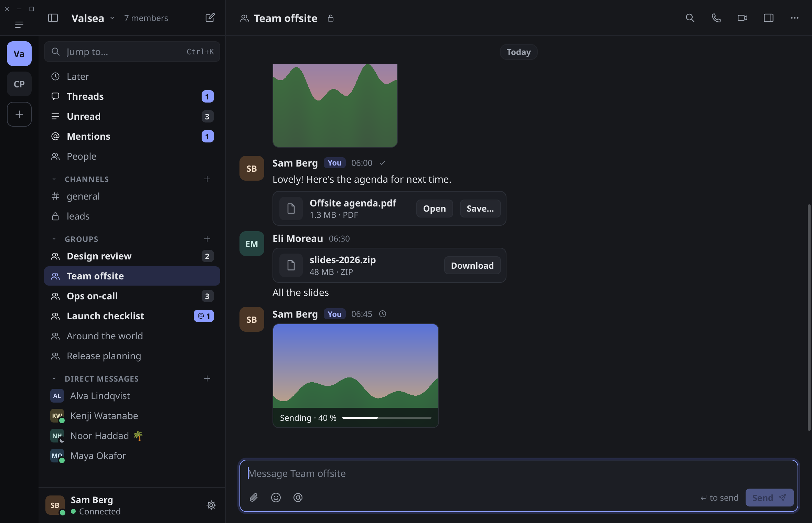Image resolution: width=812 pixels, height=523 pixels.
Task: Insert a mention with @ icon
Action: [x=298, y=497]
